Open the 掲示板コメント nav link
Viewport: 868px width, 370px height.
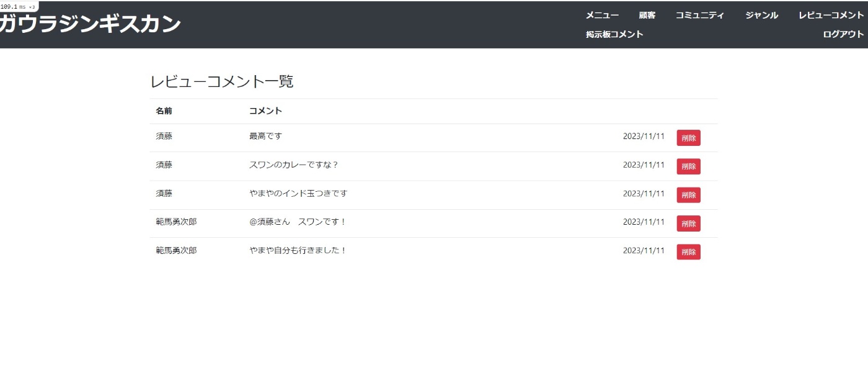tap(614, 34)
